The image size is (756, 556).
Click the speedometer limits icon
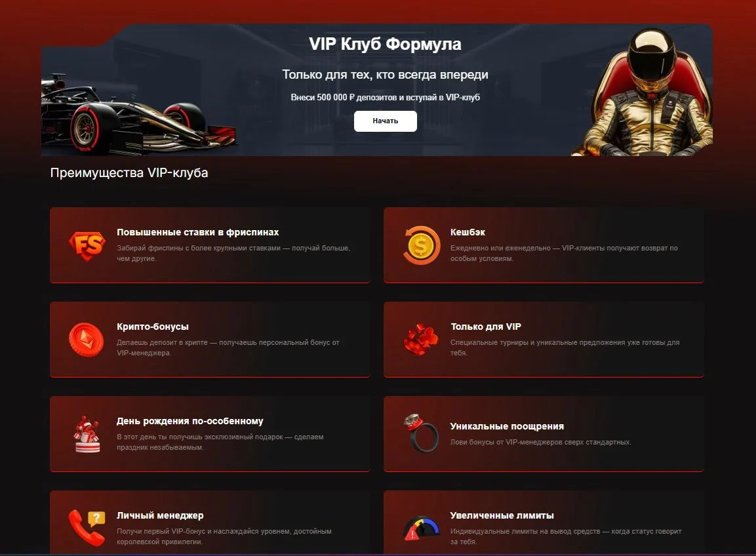click(x=421, y=528)
